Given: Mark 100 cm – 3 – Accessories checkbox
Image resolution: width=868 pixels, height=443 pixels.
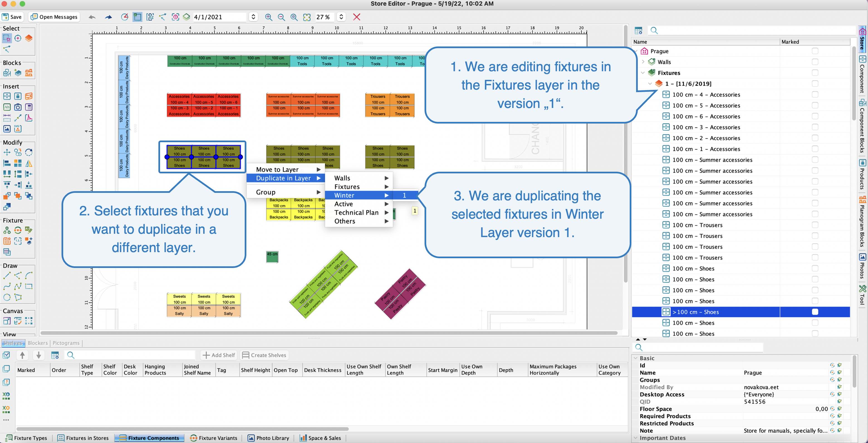Looking at the screenshot, I should (x=815, y=127).
